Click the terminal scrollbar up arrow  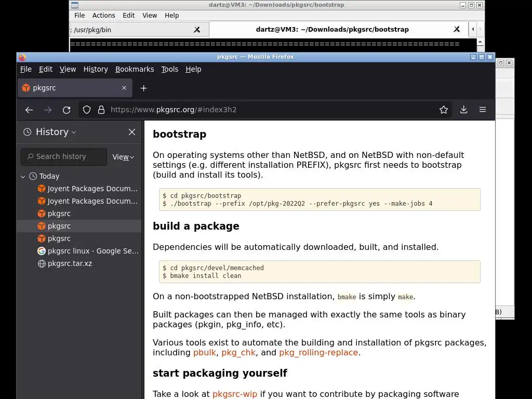coord(480,42)
